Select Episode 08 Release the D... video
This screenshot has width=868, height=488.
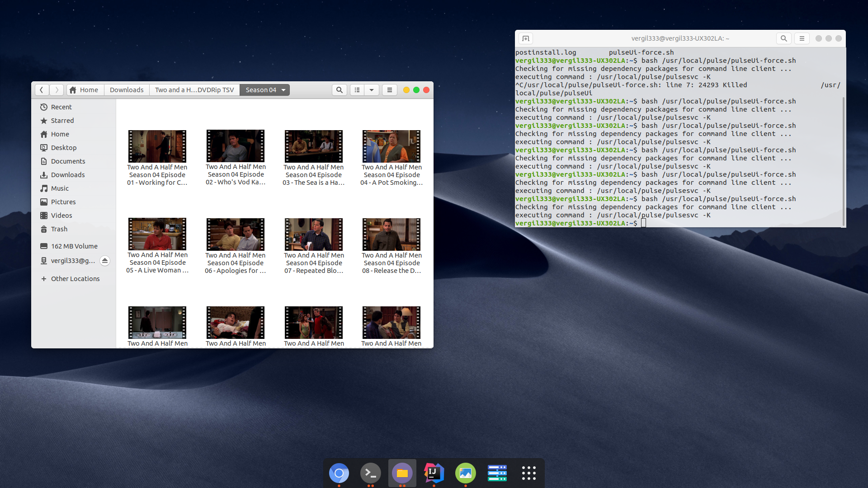392,246
